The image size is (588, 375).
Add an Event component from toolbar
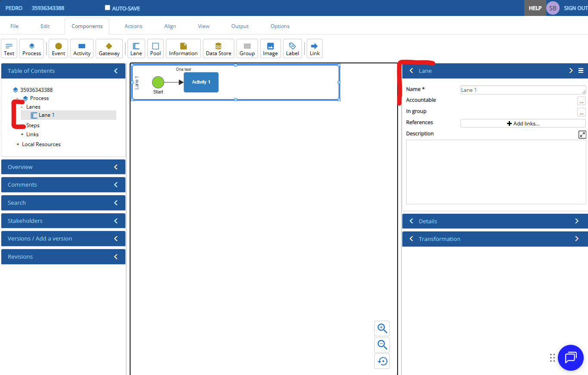tap(58, 48)
